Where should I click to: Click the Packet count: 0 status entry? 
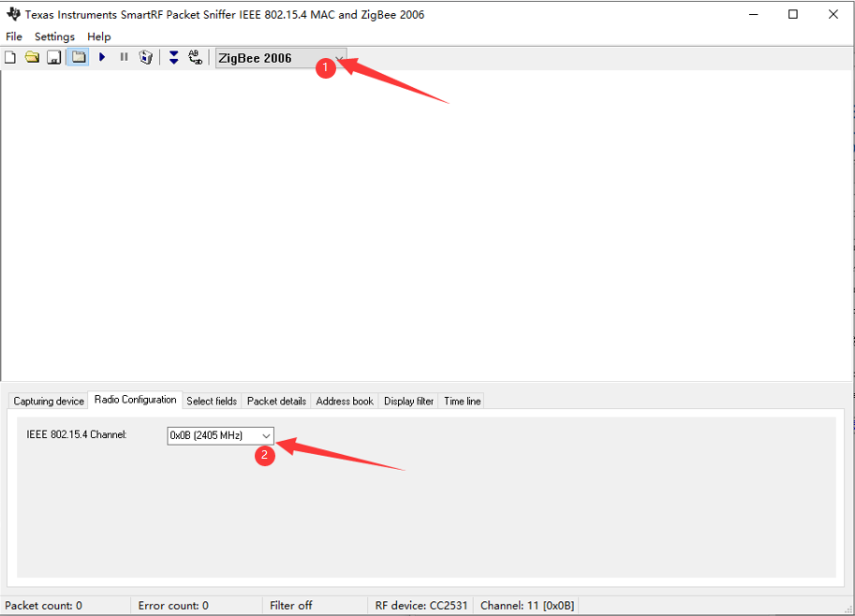click(x=44, y=605)
